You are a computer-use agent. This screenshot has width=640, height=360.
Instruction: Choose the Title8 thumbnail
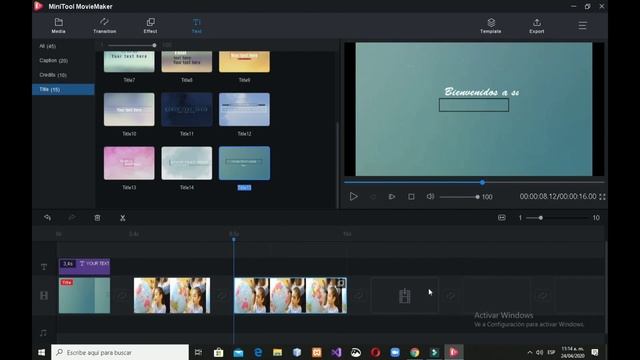[187, 62]
